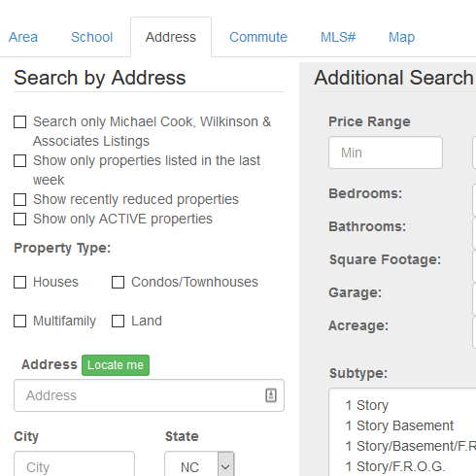Image resolution: width=476 pixels, height=476 pixels.
Task: Open the Commute search tab
Action: (x=258, y=37)
